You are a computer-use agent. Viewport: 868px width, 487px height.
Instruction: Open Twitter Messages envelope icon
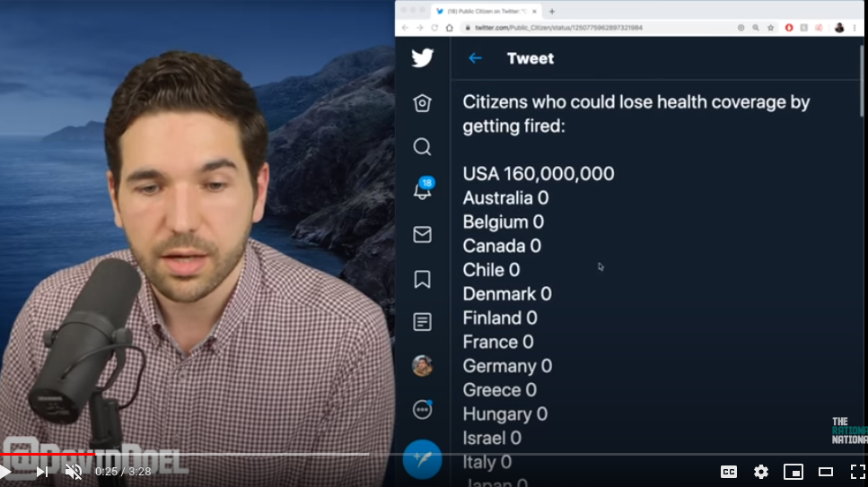click(423, 235)
